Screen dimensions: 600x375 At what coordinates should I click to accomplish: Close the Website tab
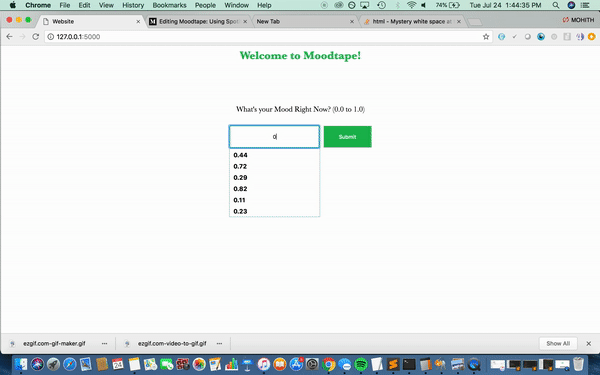139,22
